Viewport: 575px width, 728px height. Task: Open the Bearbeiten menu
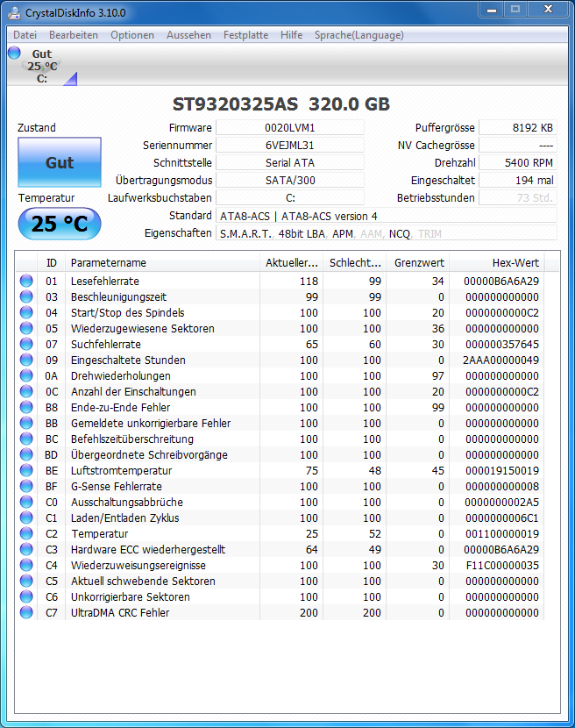point(74,35)
